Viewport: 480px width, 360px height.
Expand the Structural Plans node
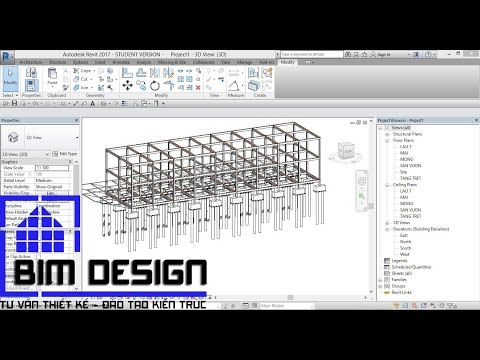pyautogui.click(x=387, y=134)
